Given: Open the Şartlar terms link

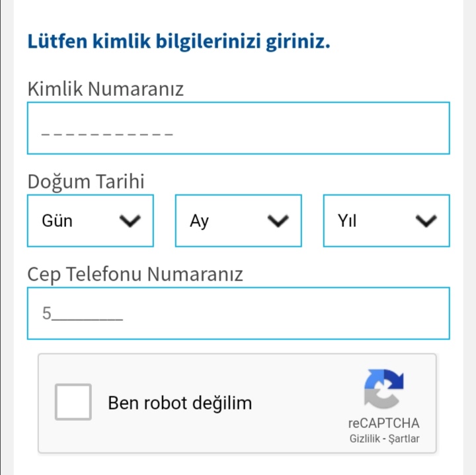Looking at the screenshot, I should [405, 439].
